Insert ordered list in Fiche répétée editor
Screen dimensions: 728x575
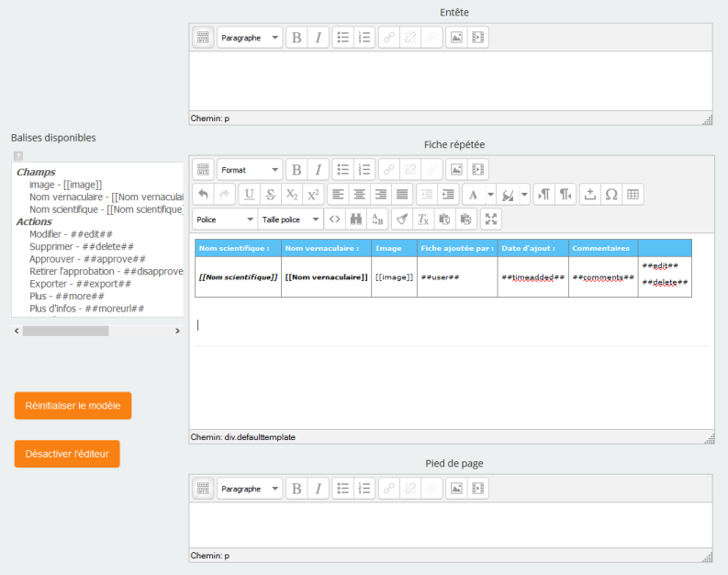point(364,170)
